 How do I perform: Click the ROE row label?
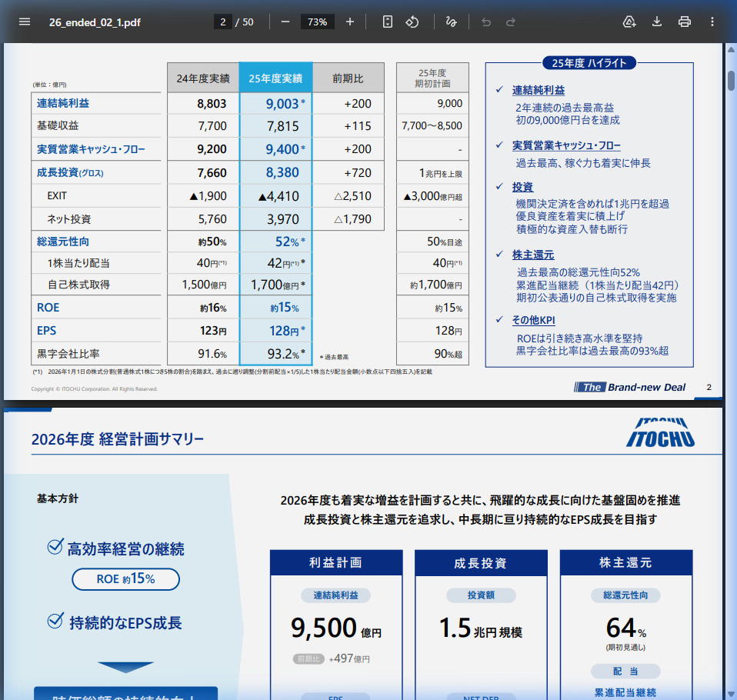pos(48,308)
